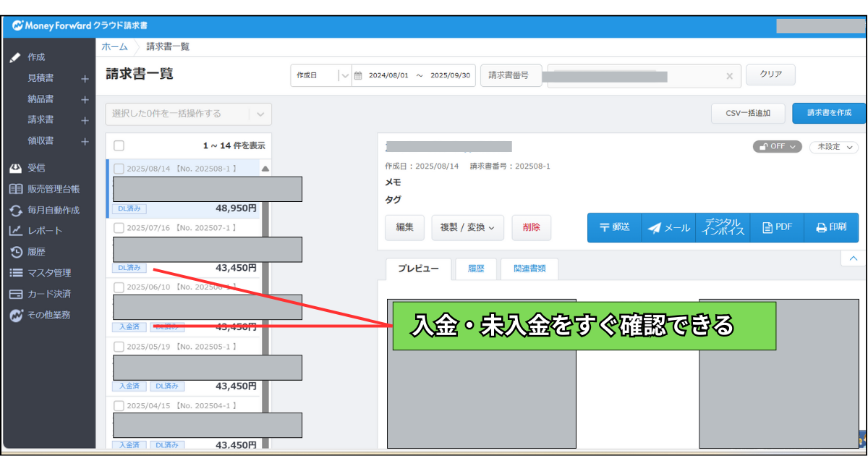This screenshot has height=456, width=868.
Task: Select the 48,950円 invoice row
Action: (x=183, y=188)
